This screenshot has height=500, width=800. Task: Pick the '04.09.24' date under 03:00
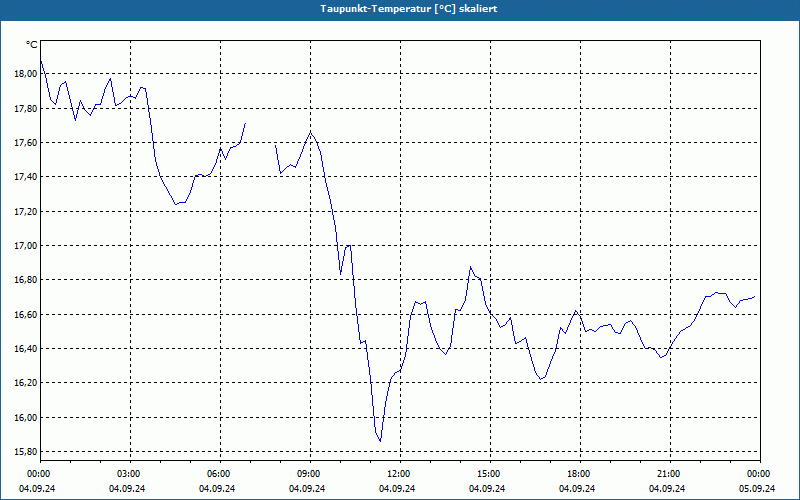click(127, 489)
